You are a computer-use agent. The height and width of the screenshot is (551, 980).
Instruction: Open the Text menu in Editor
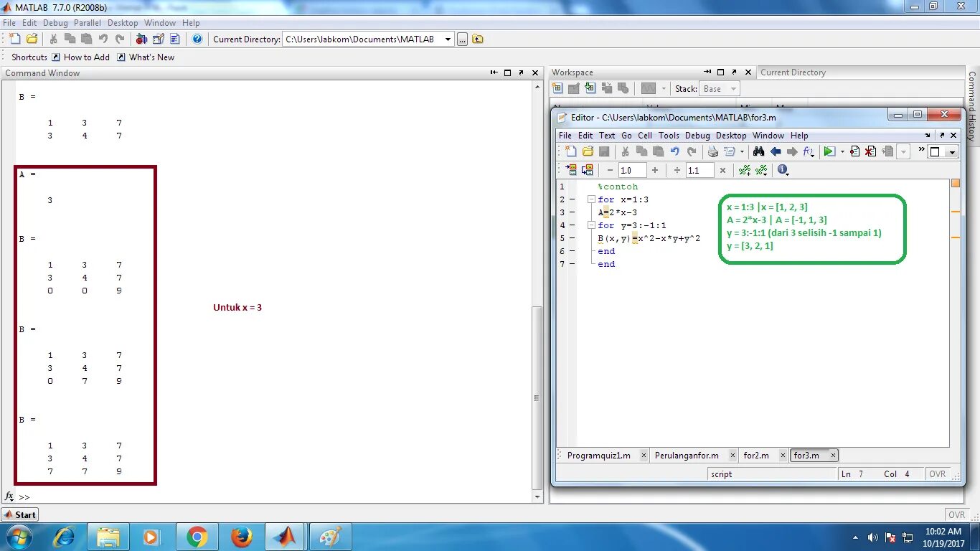(x=607, y=136)
